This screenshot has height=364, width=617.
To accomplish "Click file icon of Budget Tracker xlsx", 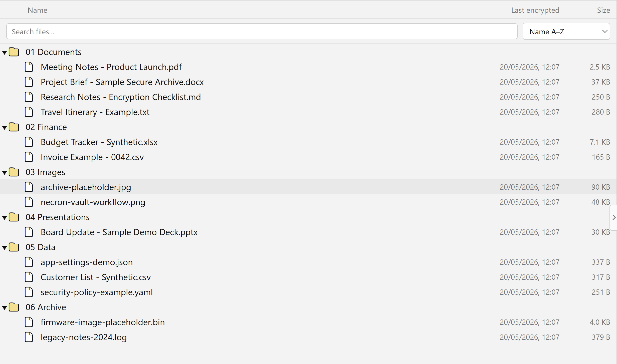I will tap(29, 142).
